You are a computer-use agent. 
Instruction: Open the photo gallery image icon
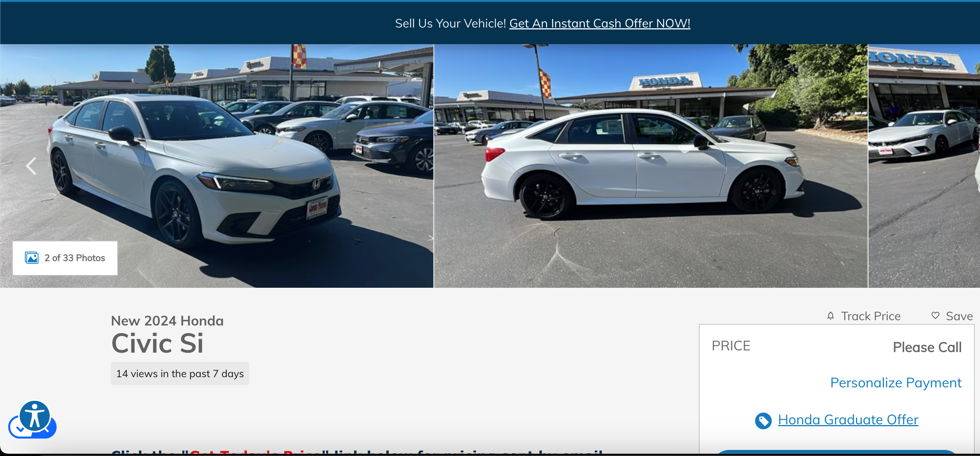32,258
